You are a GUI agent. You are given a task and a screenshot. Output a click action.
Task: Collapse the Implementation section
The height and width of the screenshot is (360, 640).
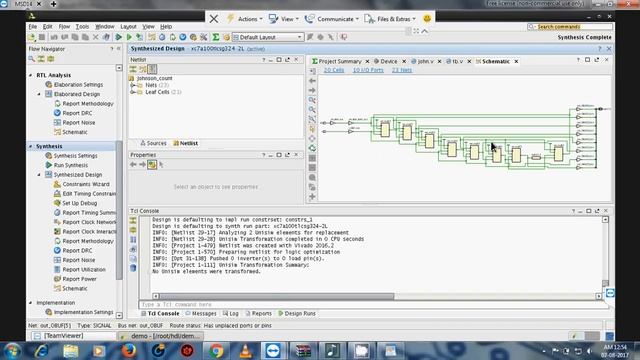[x=31, y=303]
